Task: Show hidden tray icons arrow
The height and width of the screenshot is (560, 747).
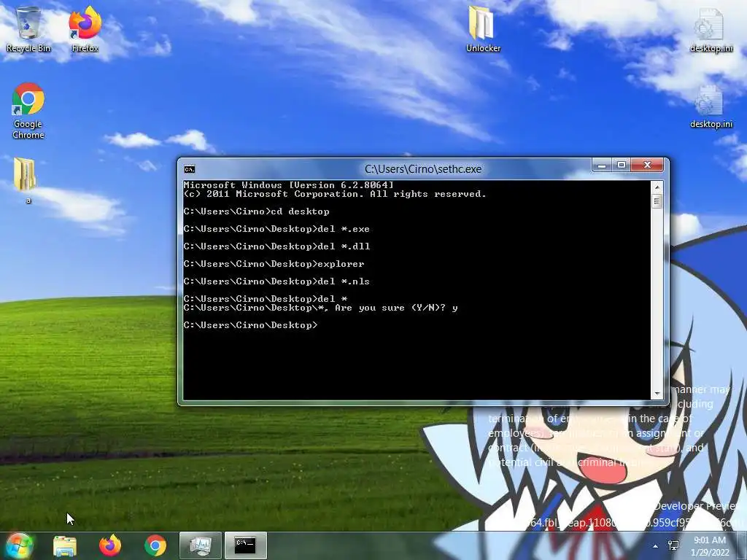Action: pyautogui.click(x=656, y=546)
